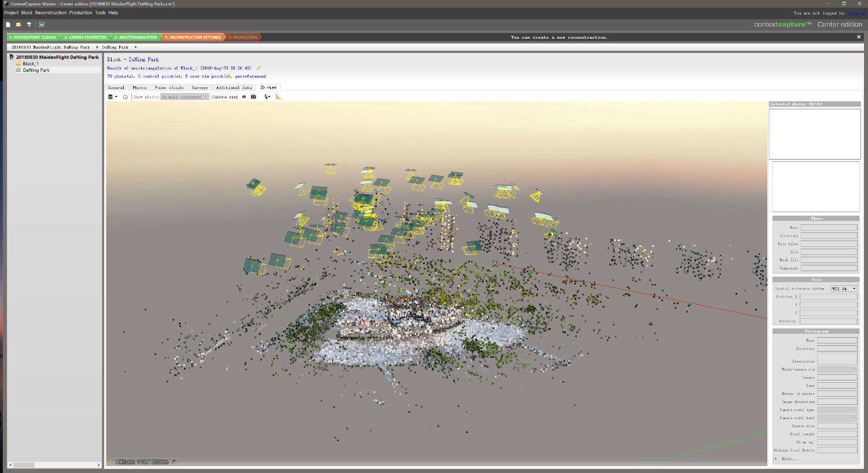Switch to the General tab
868x473 pixels.
click(x=116, y=88)
